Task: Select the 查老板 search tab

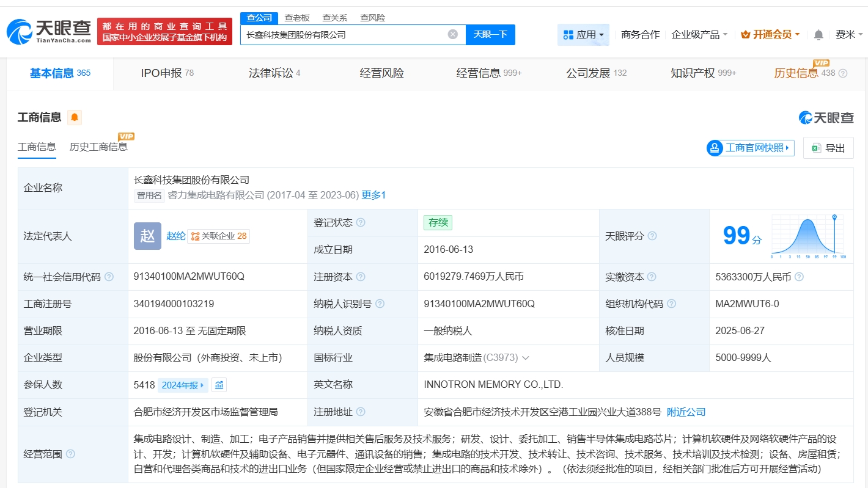Action: [297, 18]
